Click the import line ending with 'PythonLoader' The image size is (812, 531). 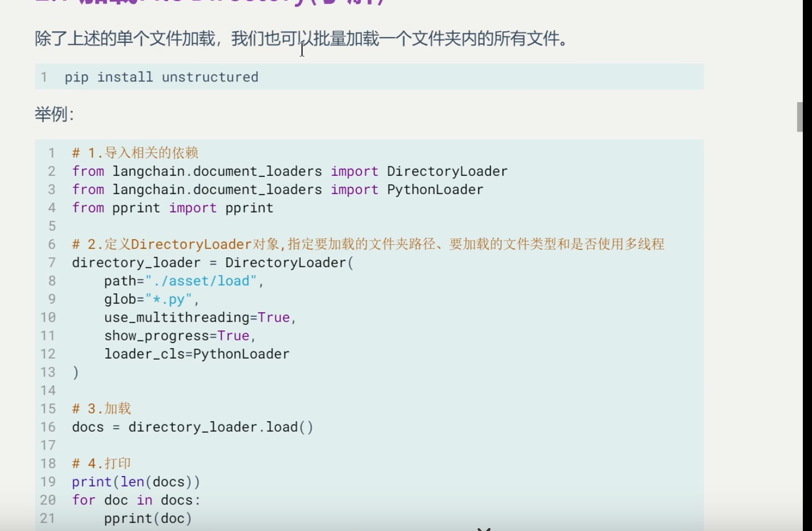[x=277, y=190]
